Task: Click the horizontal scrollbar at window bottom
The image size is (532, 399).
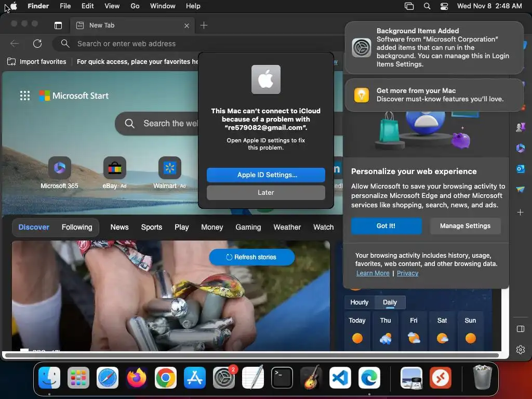Action: tap(252, 355)
